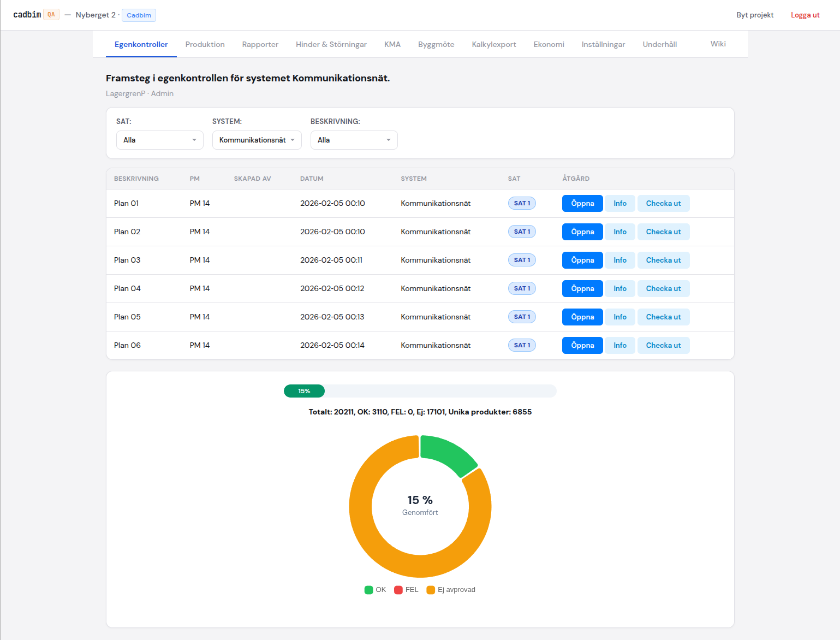
Task: Select the Hinder & Störningar tab
Action: tap(331, 44)
